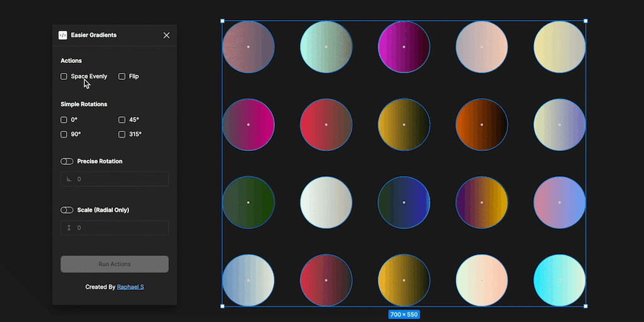Screen dimensions: 644x322
Task: Tick the 315° rotation checkbox
Action: click(x=122, y=134)
